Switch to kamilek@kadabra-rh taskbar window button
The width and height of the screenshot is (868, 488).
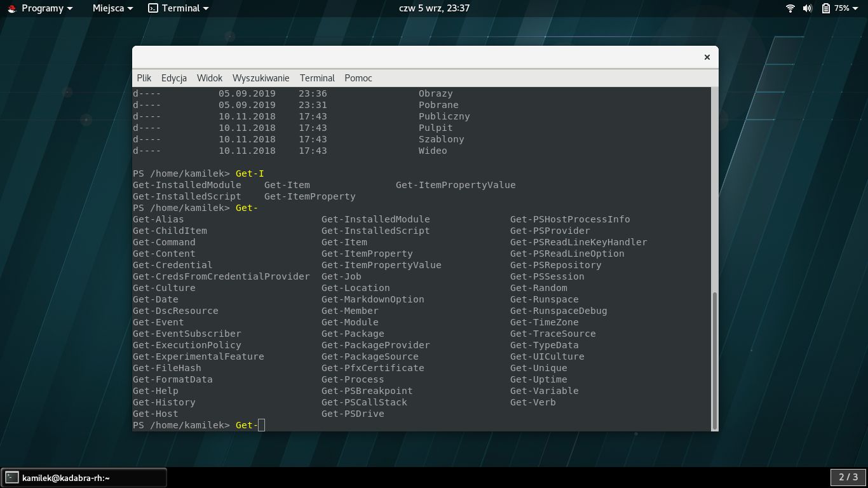(x=84, y=477)
